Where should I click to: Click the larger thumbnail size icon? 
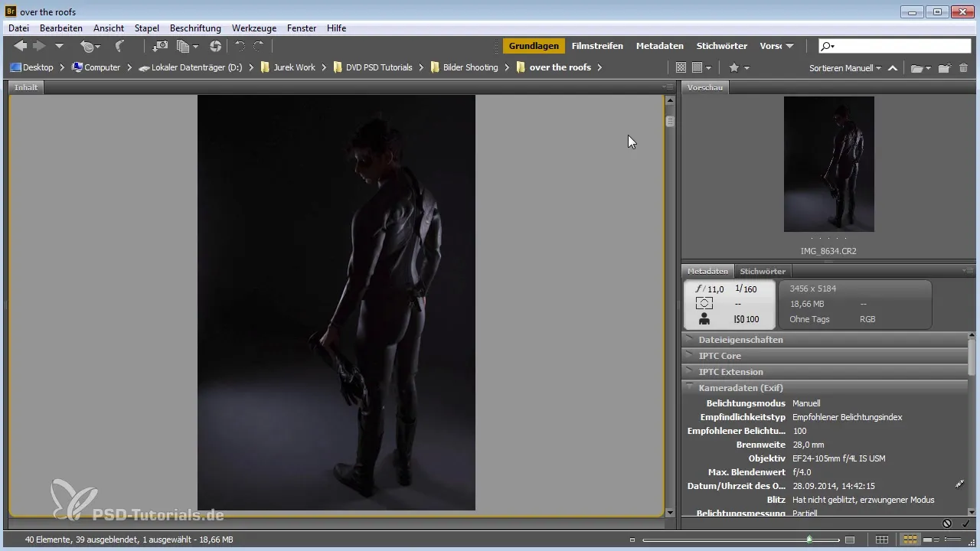pyautogui.click(x=850, y=540)
